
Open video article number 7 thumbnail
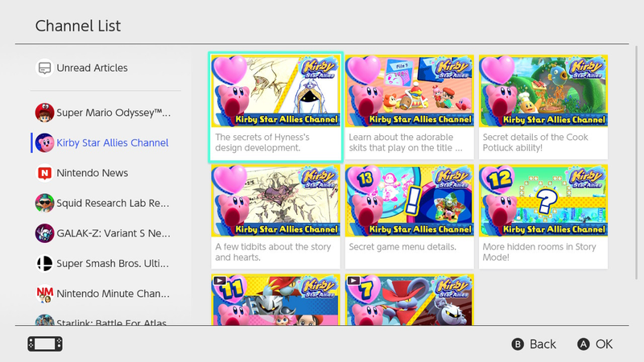pyautogui.click(x=410, y=300)
